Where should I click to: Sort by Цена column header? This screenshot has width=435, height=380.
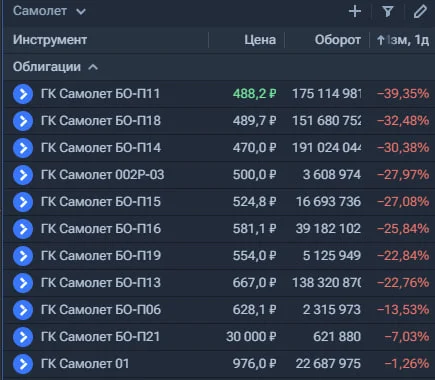click(x=260, y=40)
